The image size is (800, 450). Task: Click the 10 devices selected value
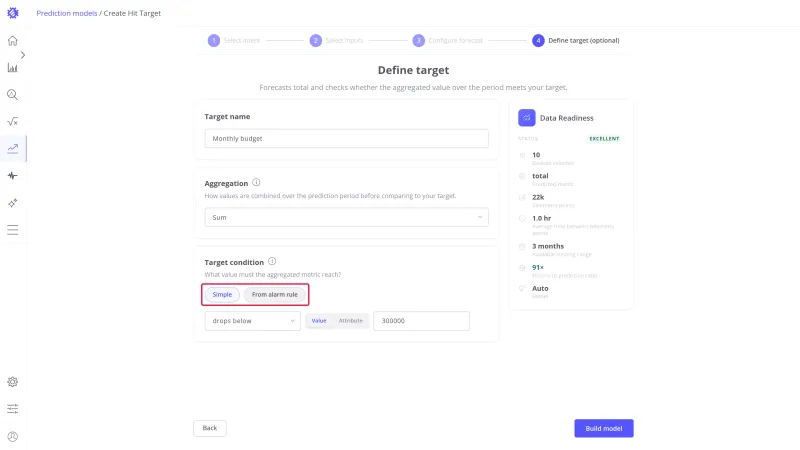click(x=536, y=155)
